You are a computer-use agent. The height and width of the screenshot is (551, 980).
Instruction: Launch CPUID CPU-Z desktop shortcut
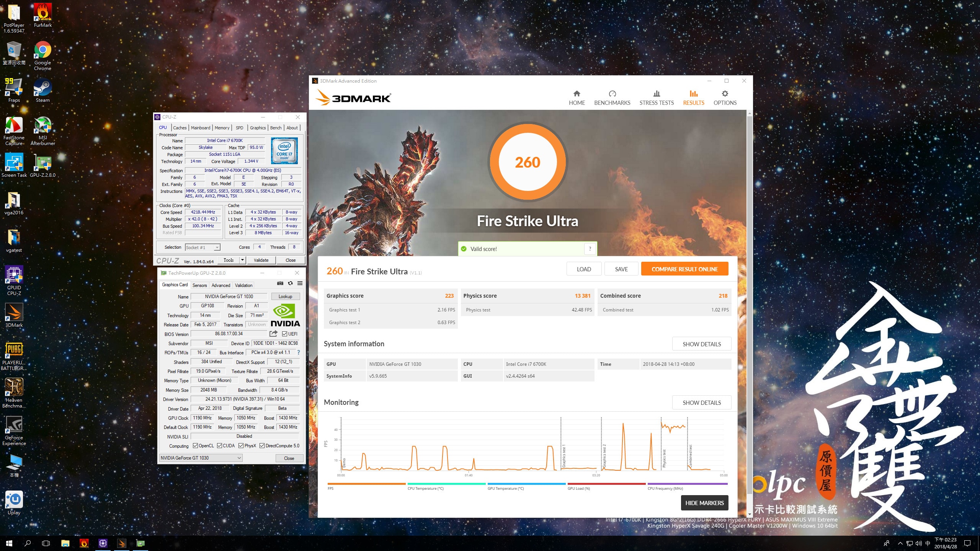(x=14, y=281)
